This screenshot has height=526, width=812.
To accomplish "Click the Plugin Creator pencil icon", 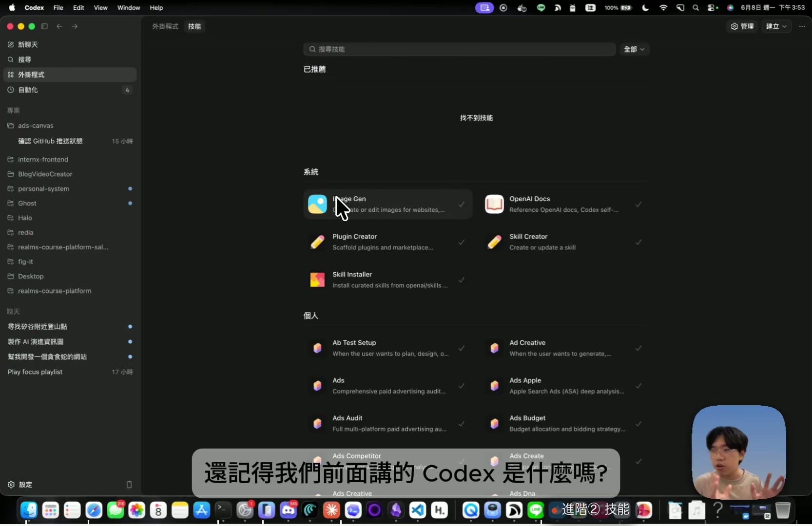I will (317, 242).
